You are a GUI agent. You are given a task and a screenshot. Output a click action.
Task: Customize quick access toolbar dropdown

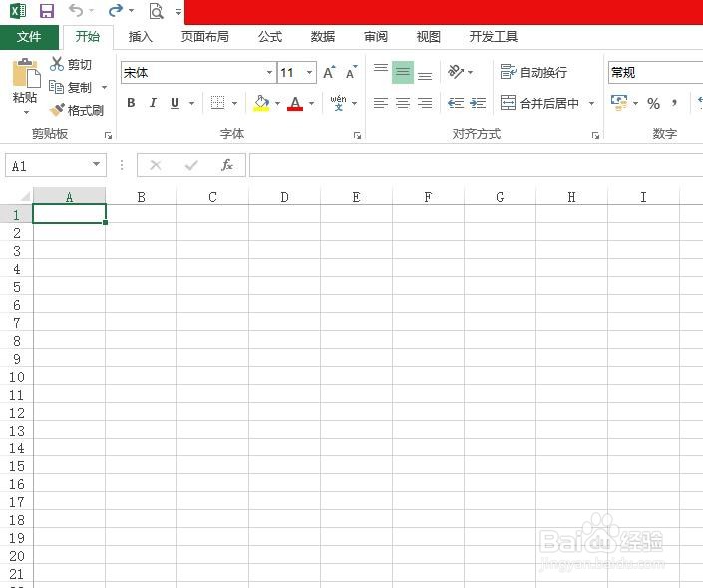pos(178,11)
